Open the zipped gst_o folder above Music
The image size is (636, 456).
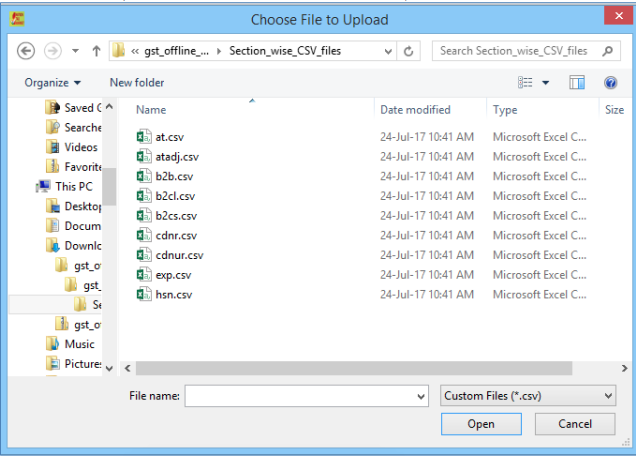tap(79, 325)
